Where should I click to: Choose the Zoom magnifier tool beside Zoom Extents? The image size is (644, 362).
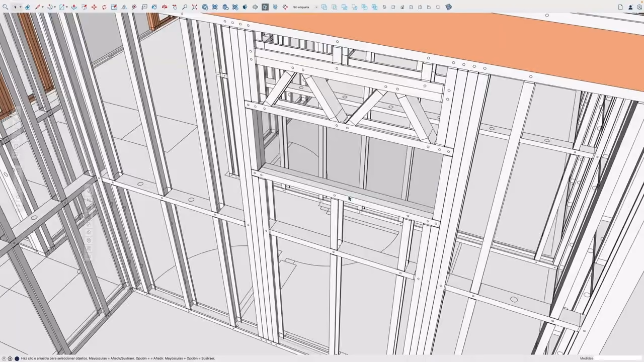coord(185,7)
